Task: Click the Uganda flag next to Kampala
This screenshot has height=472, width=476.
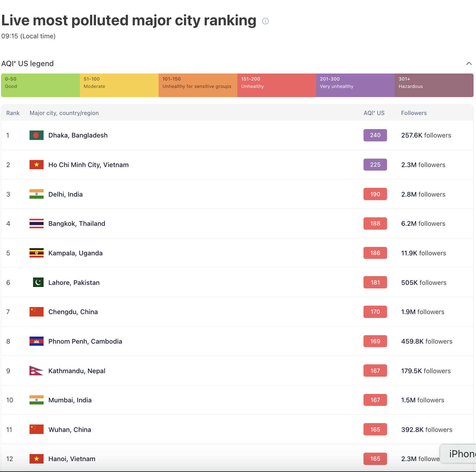Action: [37, 253]
